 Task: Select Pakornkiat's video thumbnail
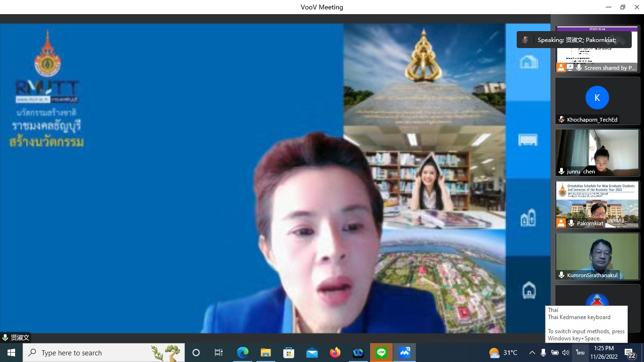coord(597,205)
